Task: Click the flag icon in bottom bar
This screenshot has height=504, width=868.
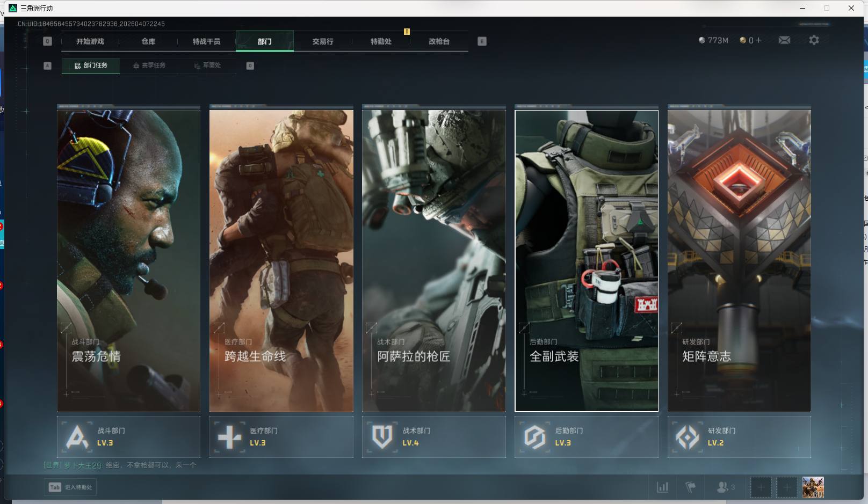Action: [x=691, y=487]
